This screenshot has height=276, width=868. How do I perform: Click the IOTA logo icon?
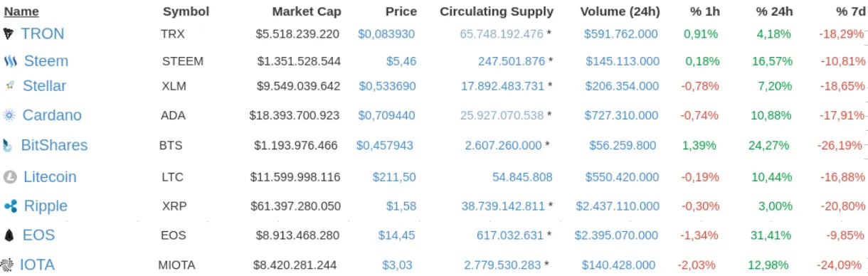8,265
